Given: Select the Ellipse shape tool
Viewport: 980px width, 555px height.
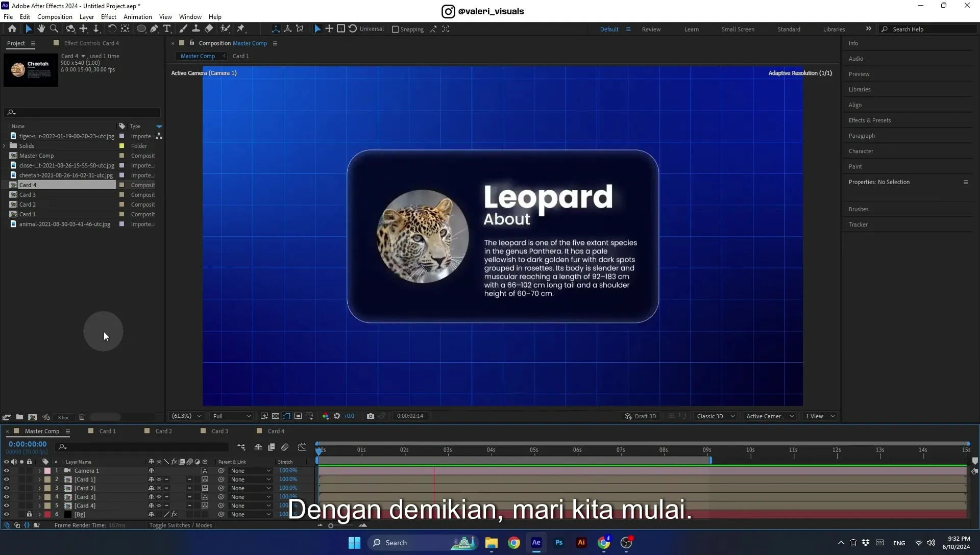Looking at the screenshot, I should (141, 29).
